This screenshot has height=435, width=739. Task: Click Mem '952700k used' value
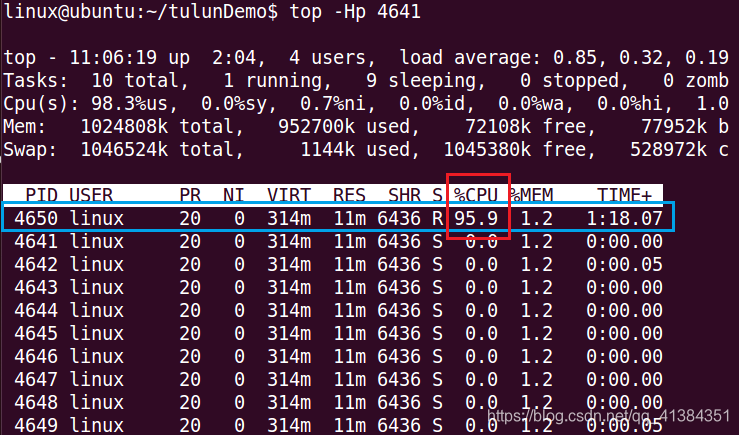coord(345,127)
